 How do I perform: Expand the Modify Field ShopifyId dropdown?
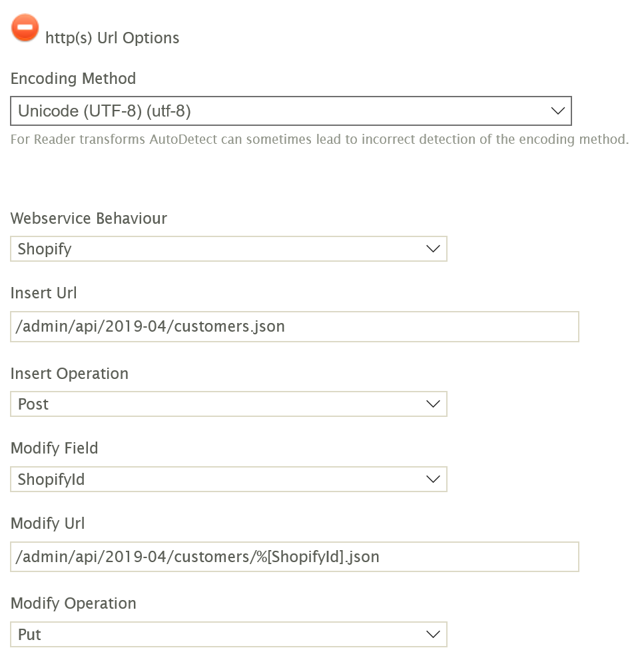click(x=228, y=480)
